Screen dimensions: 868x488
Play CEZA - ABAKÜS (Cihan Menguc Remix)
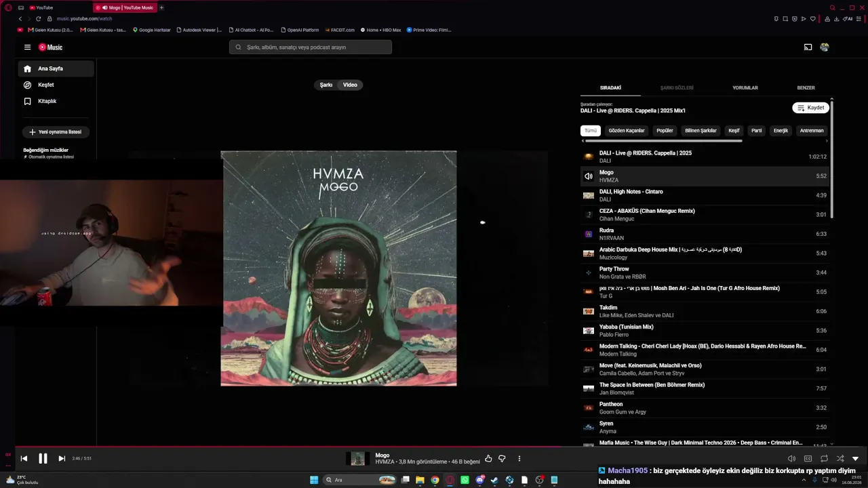[x=705, y=215]
